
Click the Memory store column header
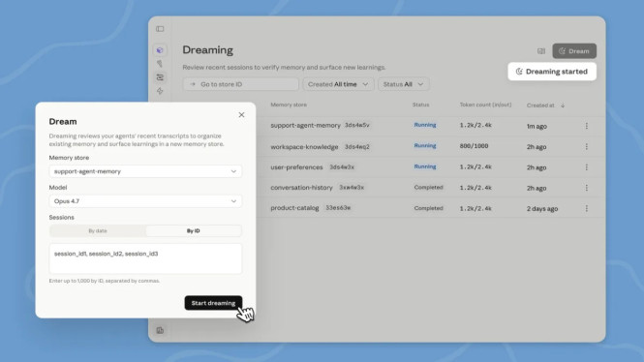point(289,105)
